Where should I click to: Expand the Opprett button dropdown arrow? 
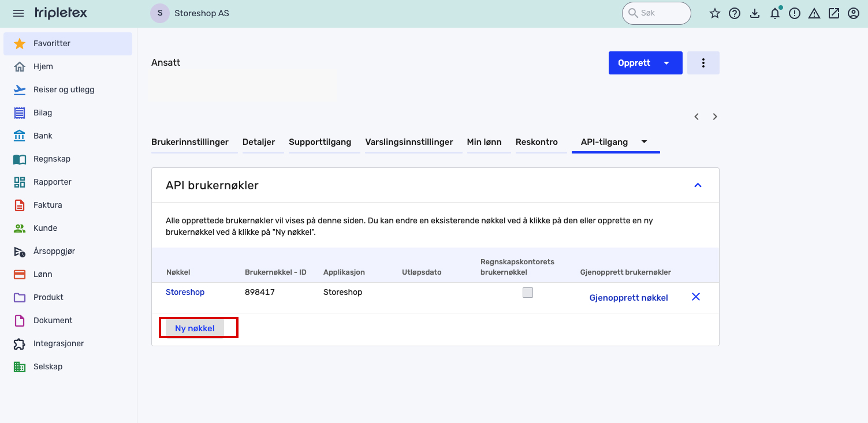click(666, 63)
